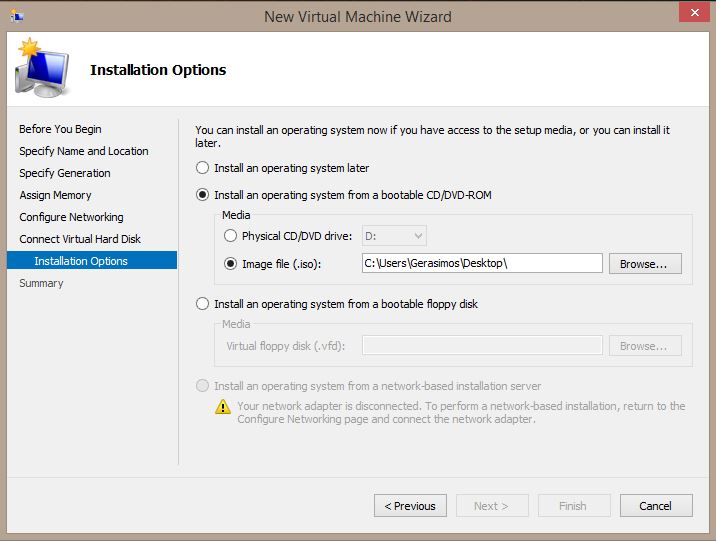This screenshot has width=716, height=541.
Task: Close the New Virtual Machine Wizard window
Action: pos(694,12)
